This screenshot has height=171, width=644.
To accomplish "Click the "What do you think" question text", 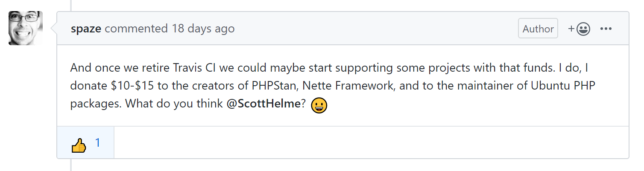I will pyautogui.click(x=174, y=104).
